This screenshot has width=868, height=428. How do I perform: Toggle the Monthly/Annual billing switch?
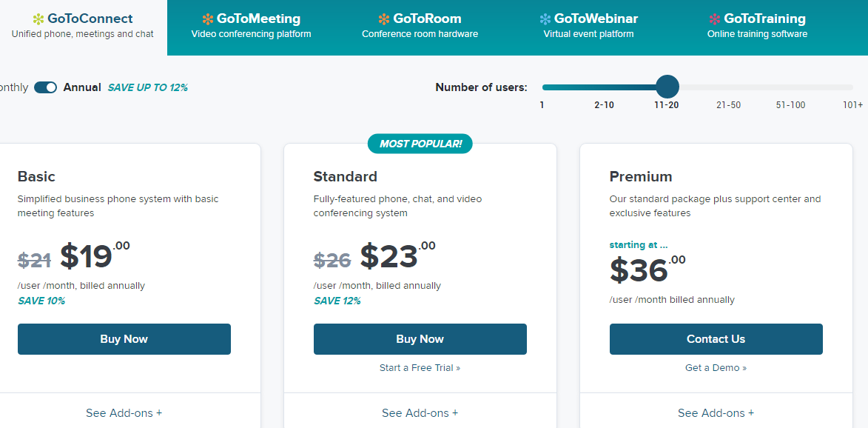click(46, 87)
